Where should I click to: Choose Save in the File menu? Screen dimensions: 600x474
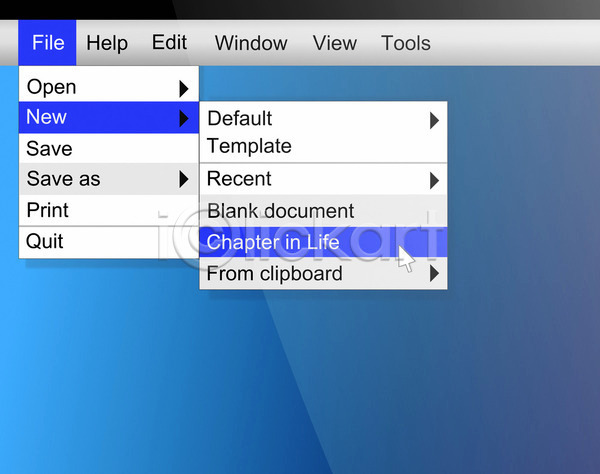coord(49,149)
